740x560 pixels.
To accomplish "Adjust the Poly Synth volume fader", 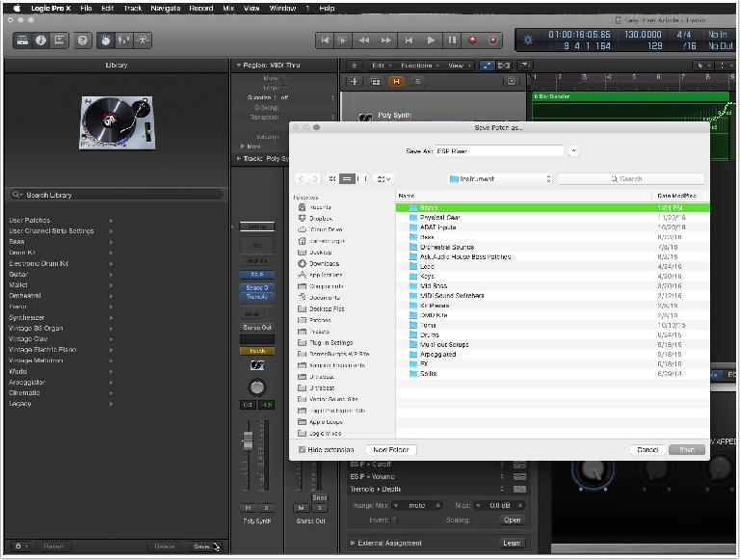I will coord(248,440).
